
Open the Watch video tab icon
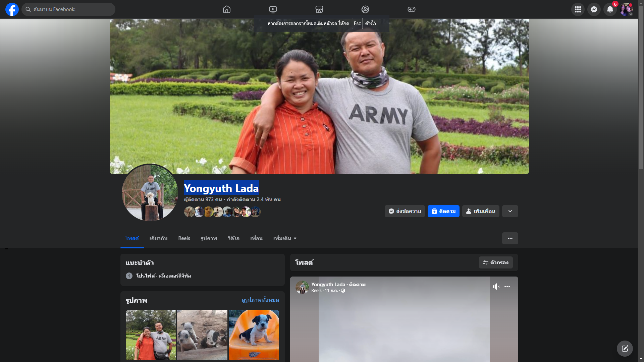click(x=273, y=9)
